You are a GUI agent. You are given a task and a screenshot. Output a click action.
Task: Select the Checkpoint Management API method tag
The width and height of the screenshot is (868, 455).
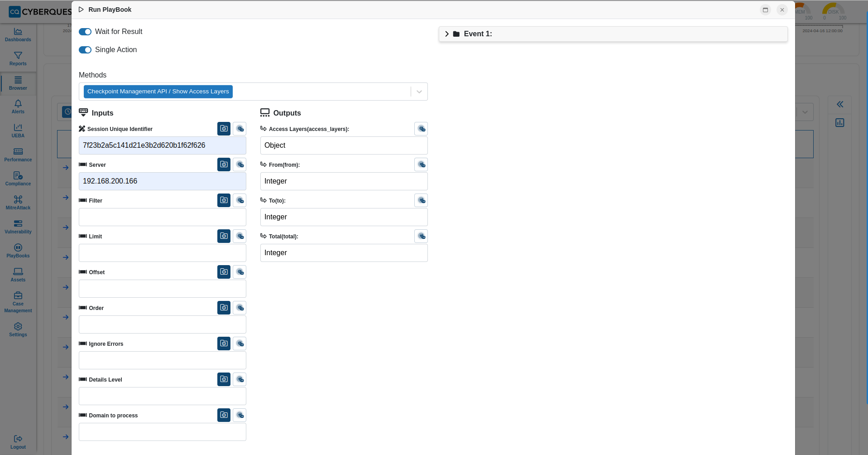pos(158,92)
